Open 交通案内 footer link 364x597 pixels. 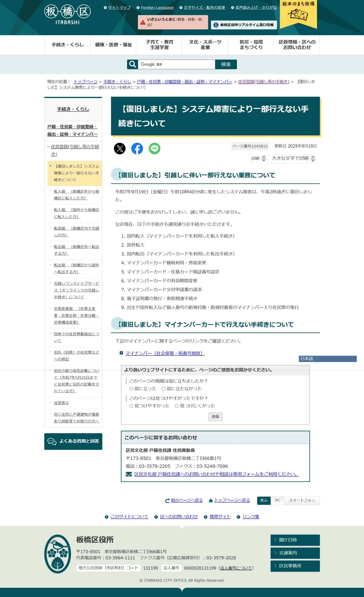295,553
